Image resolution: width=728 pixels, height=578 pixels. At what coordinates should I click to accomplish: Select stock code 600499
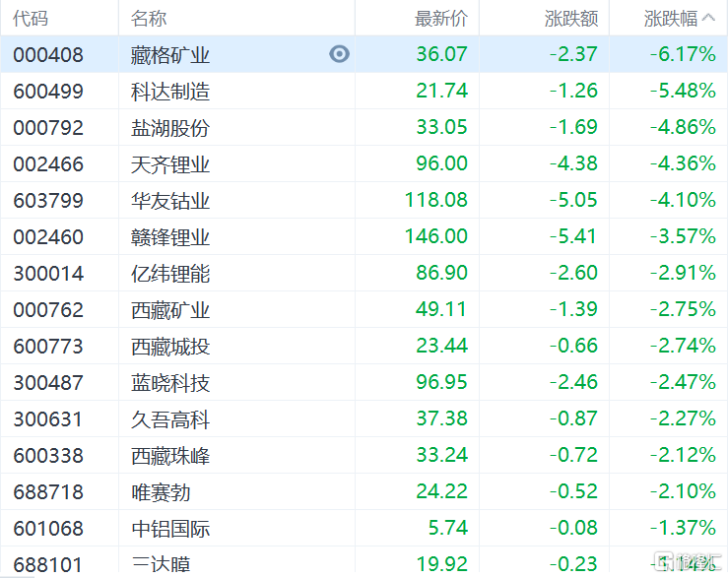tap(48, 91)
